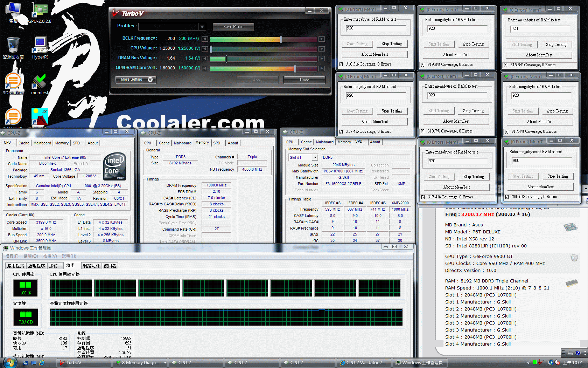Open the 檢視(V) menu in Task Manager
Screen dimensions: 588x368
(x=50, y=256)
